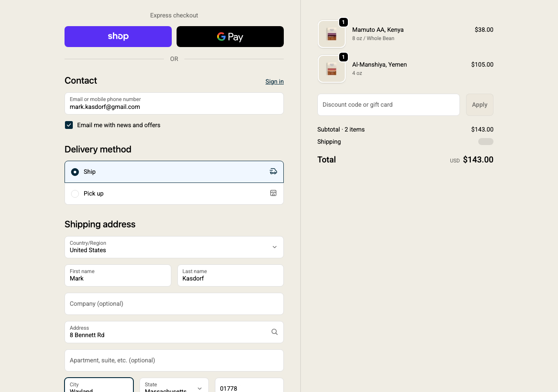Focus the Discount code or gift card field
Image resolution: width=558 pixels, height=392 pixels.
[388, 105]
